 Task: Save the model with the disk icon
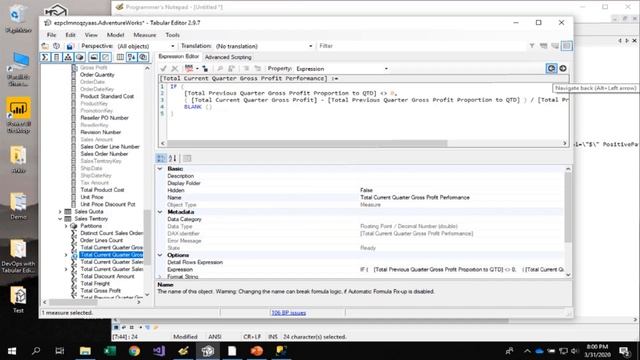click(70, 46)
